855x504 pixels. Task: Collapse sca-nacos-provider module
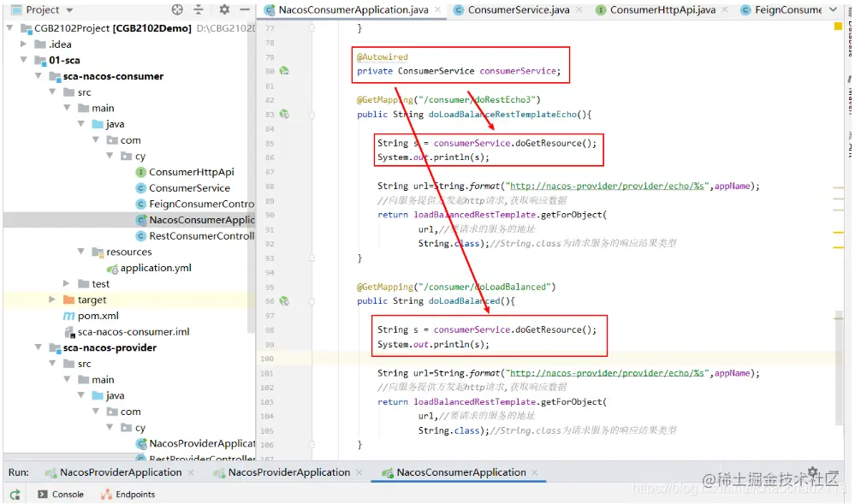(38, 347)
